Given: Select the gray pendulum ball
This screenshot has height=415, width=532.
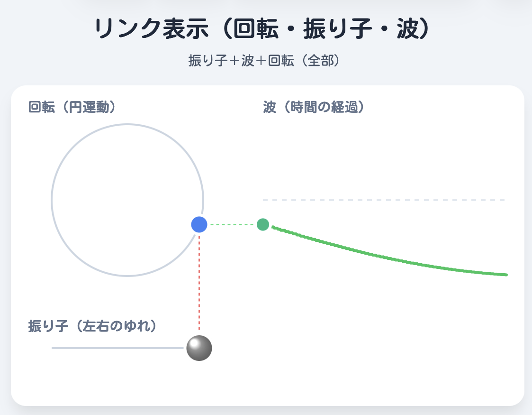Looking at the screenshot, I should [199, 348].
